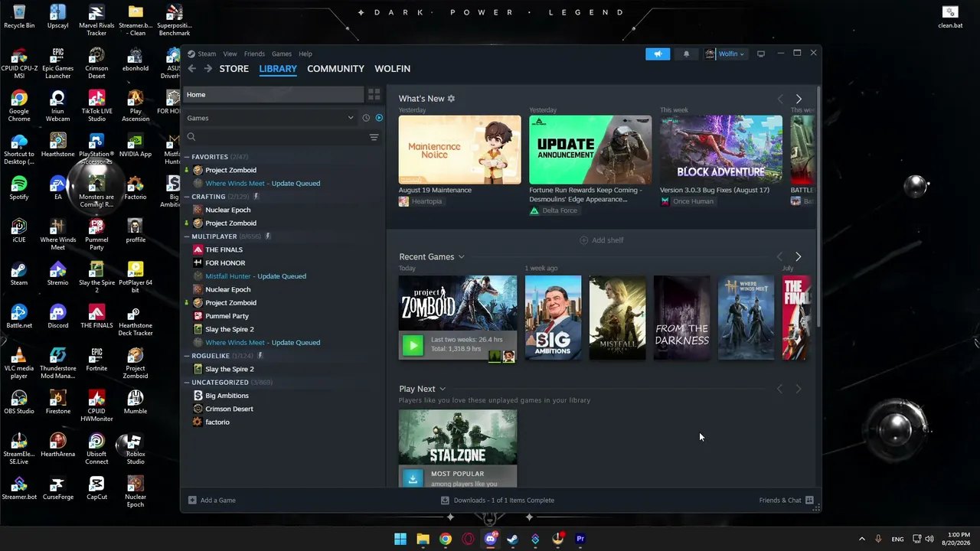The height and width of the screenshot is (551, 980).
Task: Click the Add shelf plus icon
Action: [x=583, y=240]
